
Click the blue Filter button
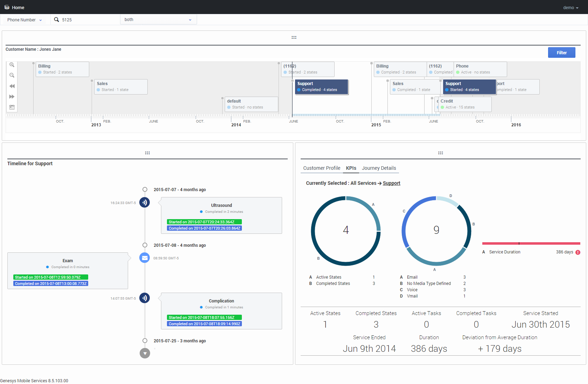tap(561, 53)
